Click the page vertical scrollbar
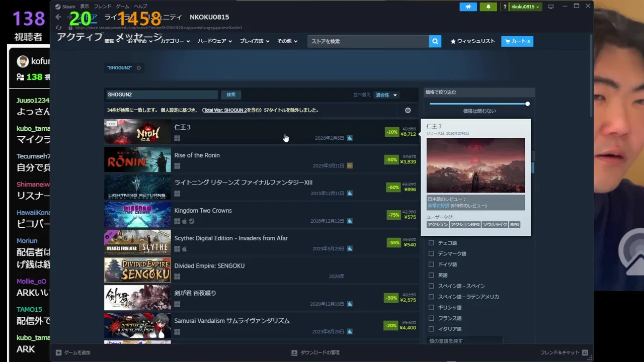644x362 pixels. pyautogui.click(x=591, y=75)
